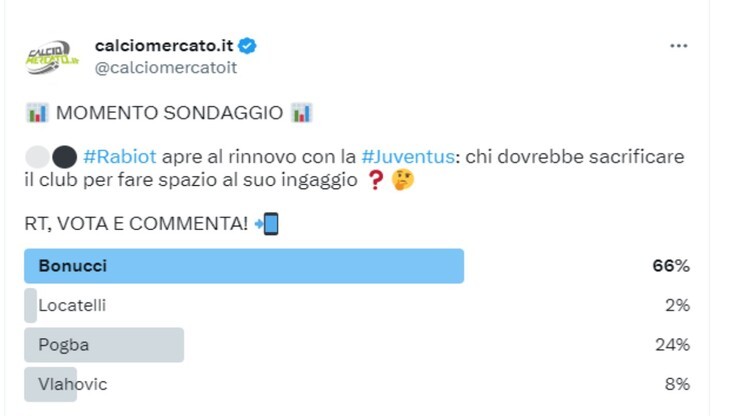Click the white and black circles emoji

(x=50, y=158)
